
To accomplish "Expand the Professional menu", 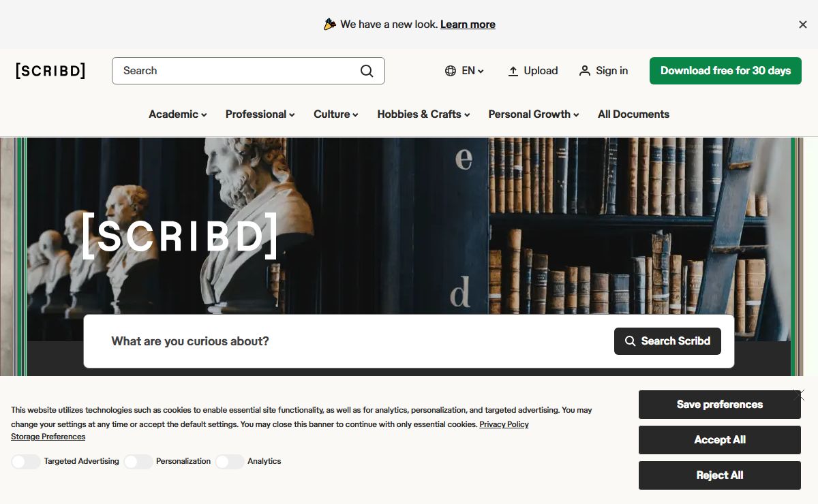I will (260, 114).
